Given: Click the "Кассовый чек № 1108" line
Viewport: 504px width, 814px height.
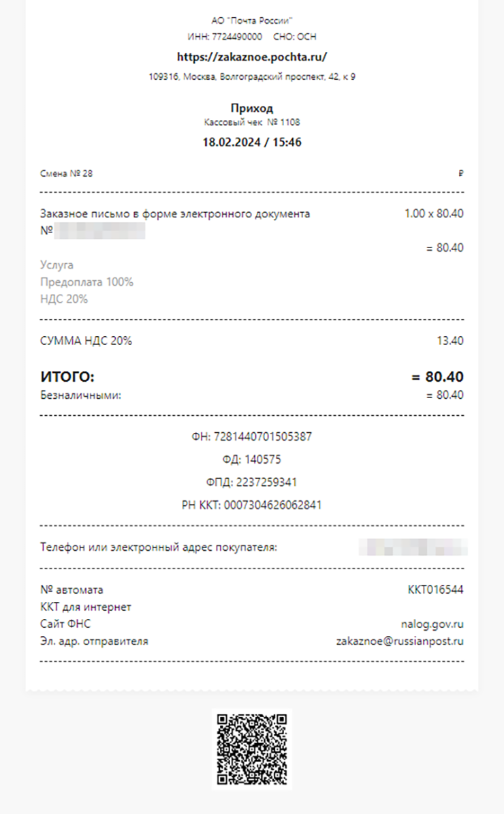Looking at the screenshot, I should pyautogui.click(x=252, y=123).
